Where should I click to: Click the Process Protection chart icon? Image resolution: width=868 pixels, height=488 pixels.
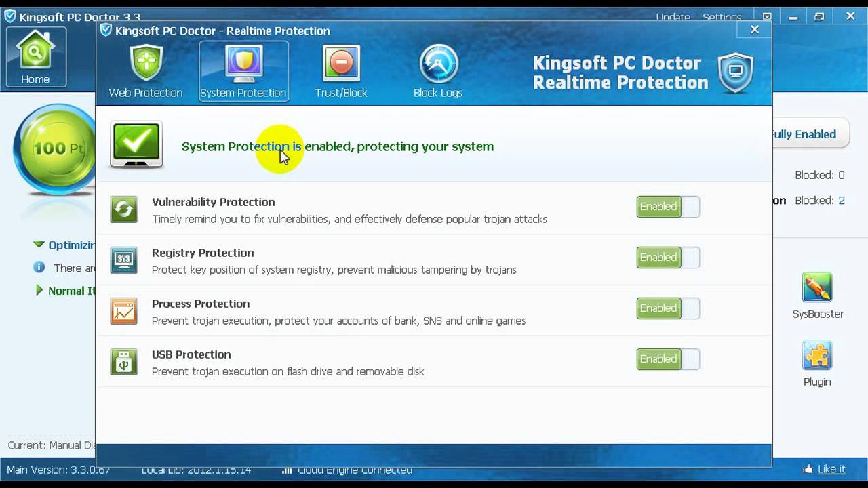(123, 311)
